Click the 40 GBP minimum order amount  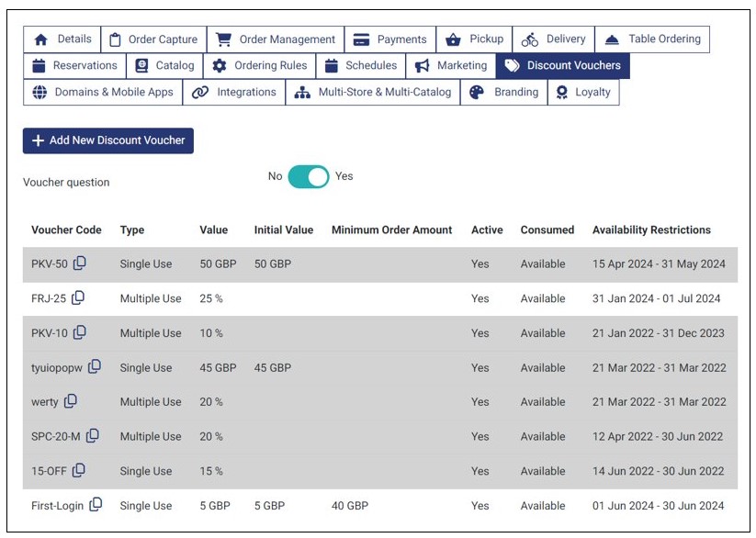click(x=350, y=506)
